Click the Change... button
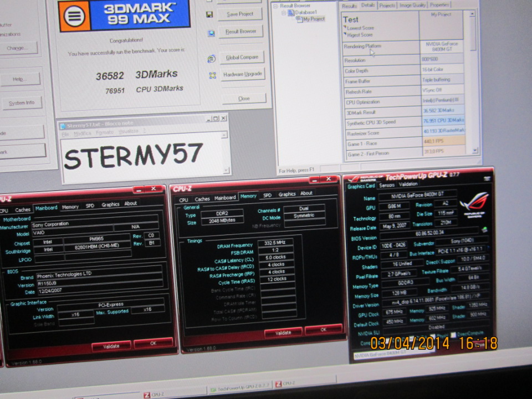The height and width of the screenshot is (399, 532). coord(18,48)
